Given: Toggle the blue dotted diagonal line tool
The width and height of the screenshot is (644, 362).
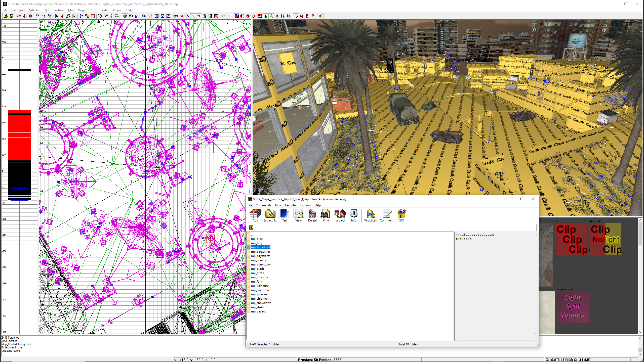Looking at the screenshot, I should click(x=193, y=16).
